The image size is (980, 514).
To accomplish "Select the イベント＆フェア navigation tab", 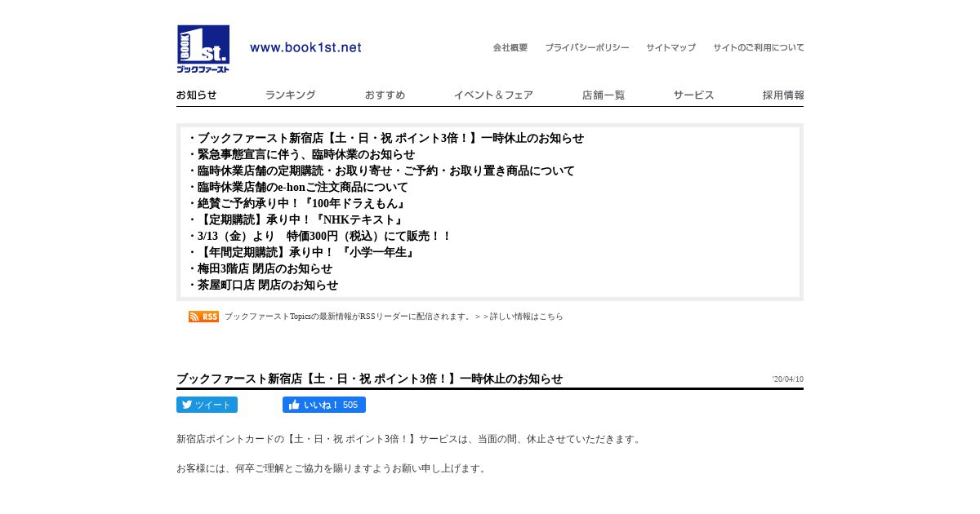I will point(493,95).
